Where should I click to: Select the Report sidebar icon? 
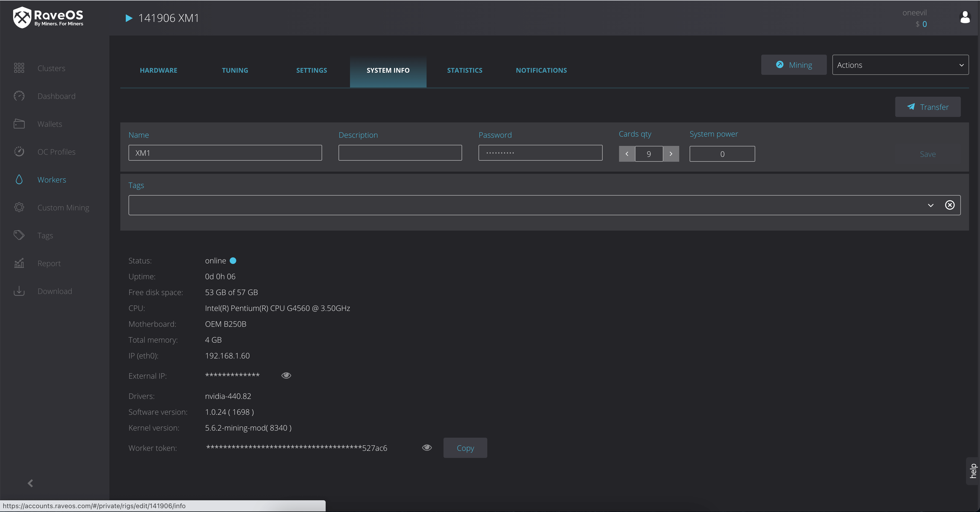click(19, 263)
